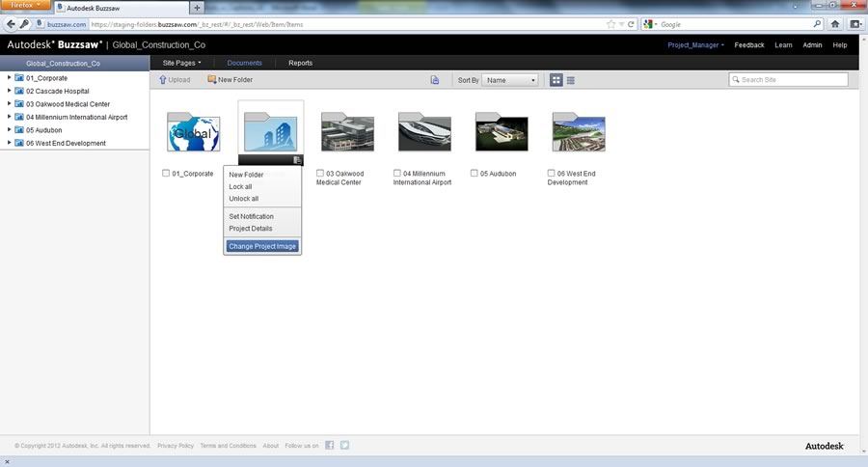Switch to the Reports tab

point(301,63)
